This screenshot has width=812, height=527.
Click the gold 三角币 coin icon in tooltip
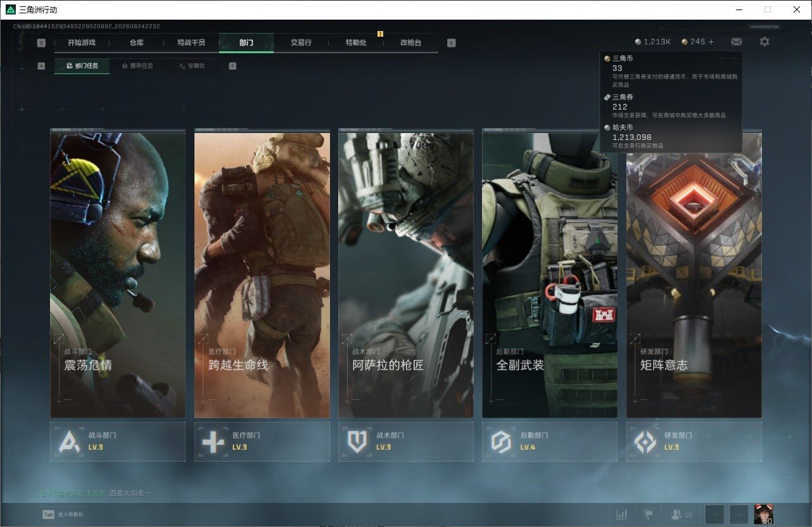[607, 58]
